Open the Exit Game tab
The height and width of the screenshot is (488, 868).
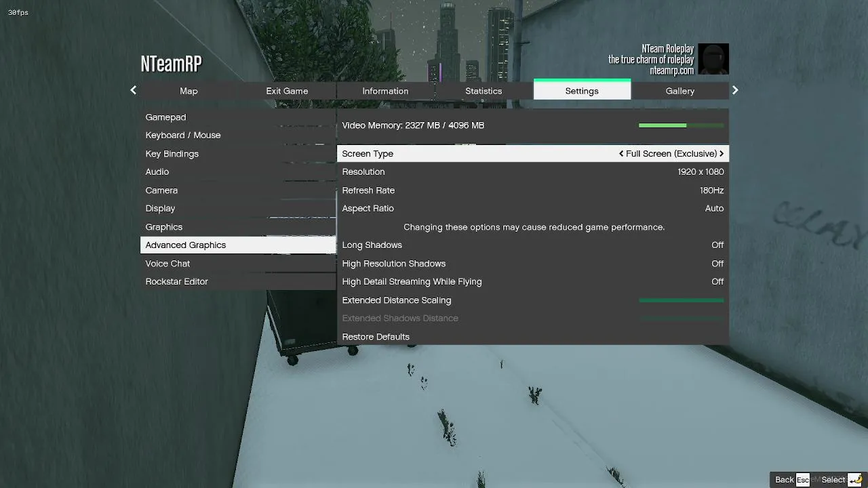point(287,91)
